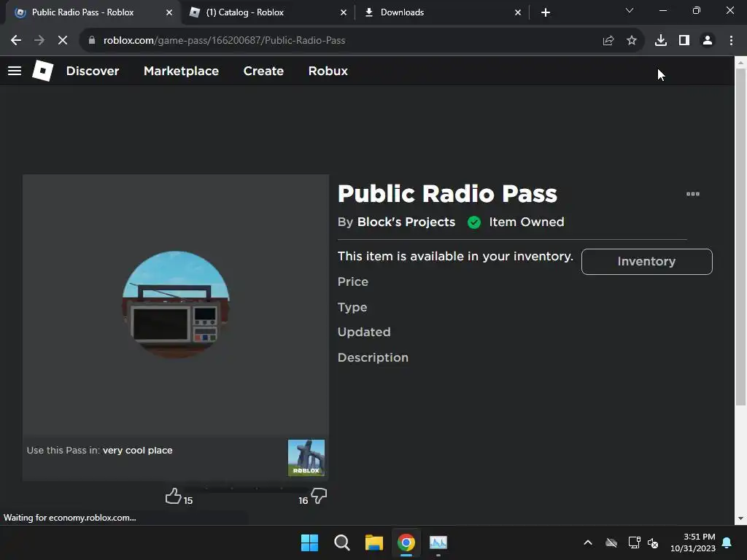Click 'This item is available in your inventory.'
This screenshot has width=747, height=560.
(x=455, y=256)
